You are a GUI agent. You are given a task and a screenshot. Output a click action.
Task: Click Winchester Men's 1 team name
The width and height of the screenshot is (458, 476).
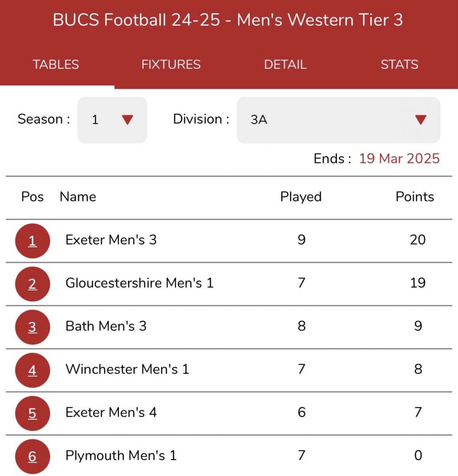(127, 370)
